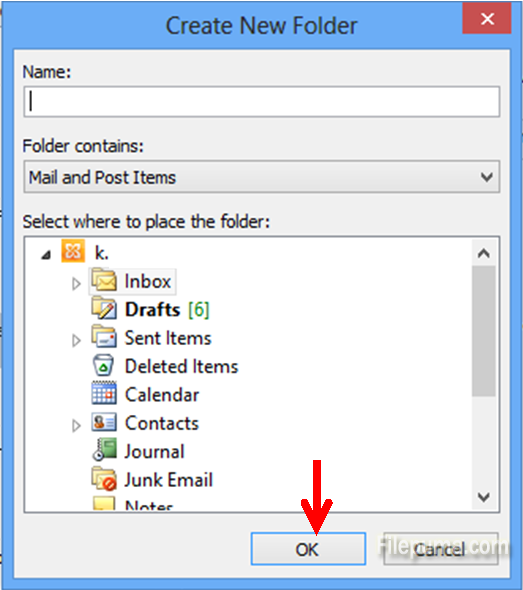Click the folder list scroll down arrow

pyautogui.click(x=483, y=497)
